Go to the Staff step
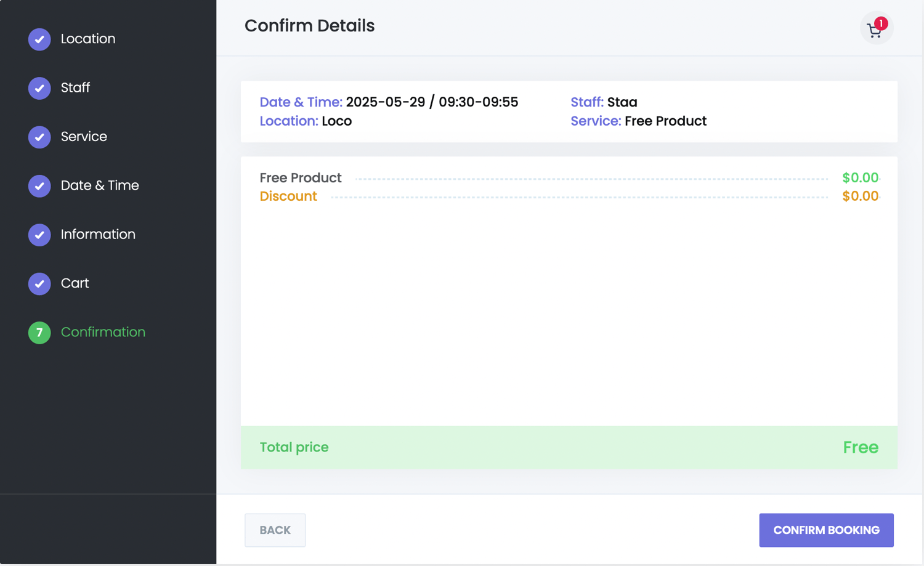This screenshot has height=566, width=924. pos(75,87)
